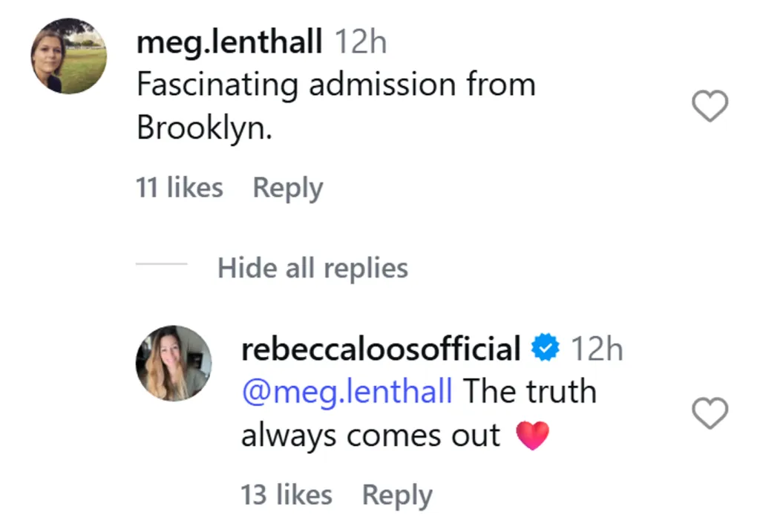760x532 pixels.
Task: Open meg.lenthall's username
Action: pos(229,42)
